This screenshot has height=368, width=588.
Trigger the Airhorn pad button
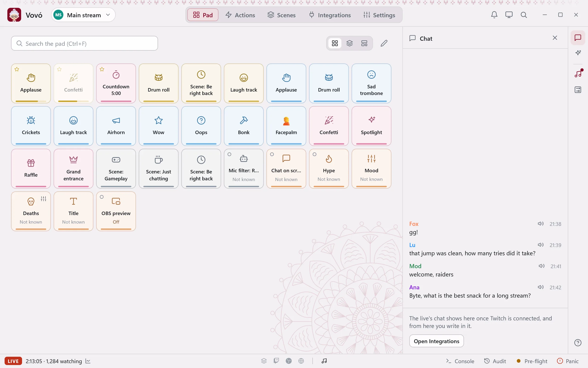pos(116,126)
